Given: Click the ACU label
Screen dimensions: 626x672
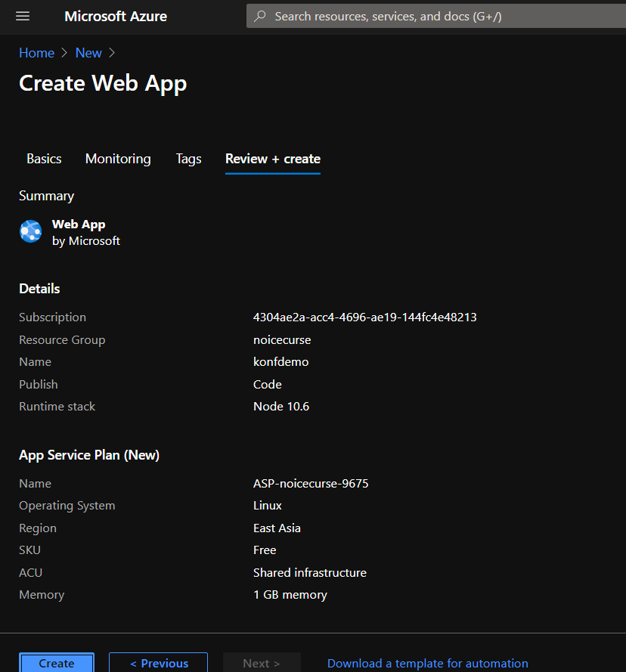Looking at the screenshot, I should point(31,572).
